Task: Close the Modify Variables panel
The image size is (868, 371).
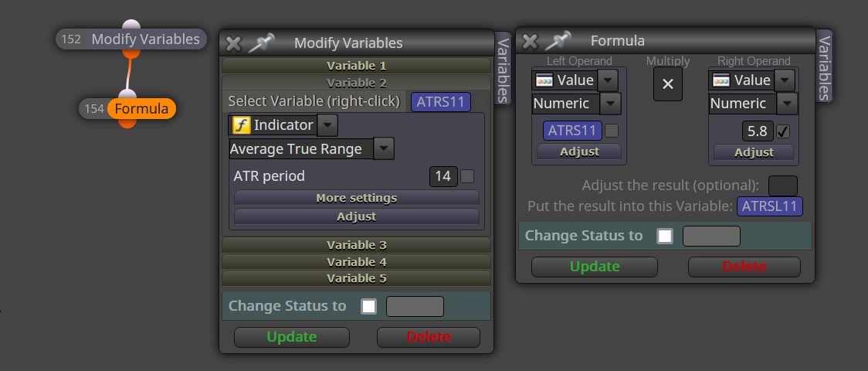Action: click(234, 43)
